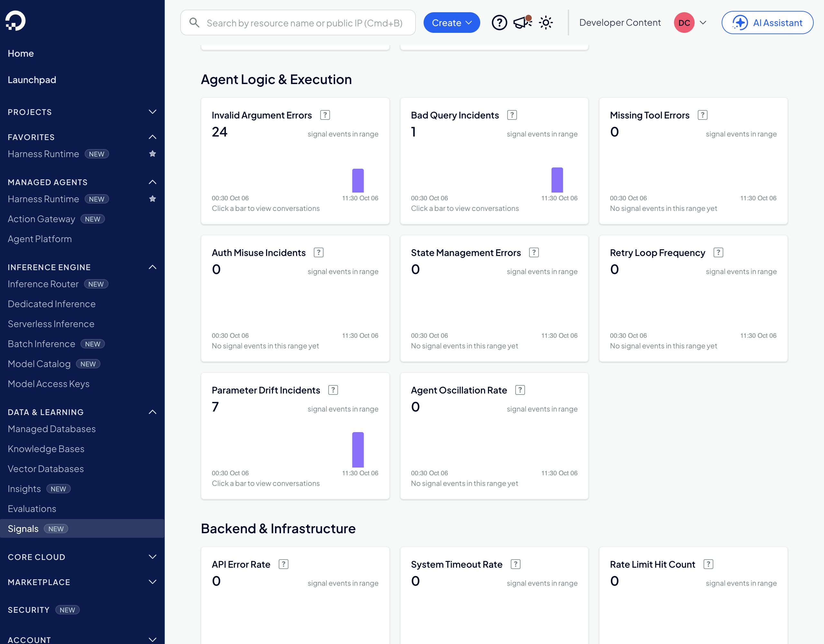The height and width of the screenshot is (644, 824).
Task: Open the account dropdown chevron beside DC
Action: pyautogui.click(x=703, y=23)
